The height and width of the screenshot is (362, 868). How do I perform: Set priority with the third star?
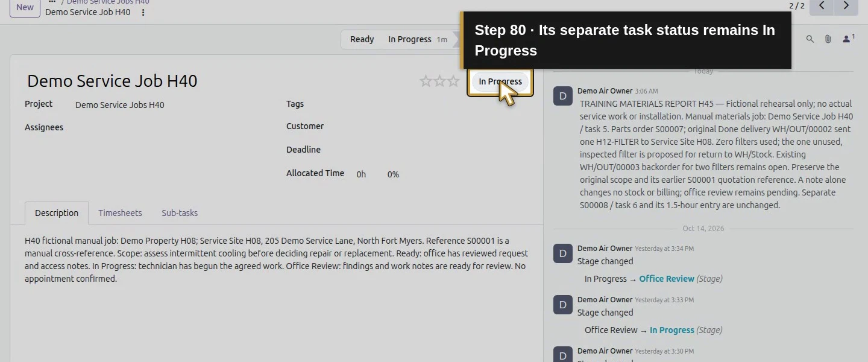(454, 81)
